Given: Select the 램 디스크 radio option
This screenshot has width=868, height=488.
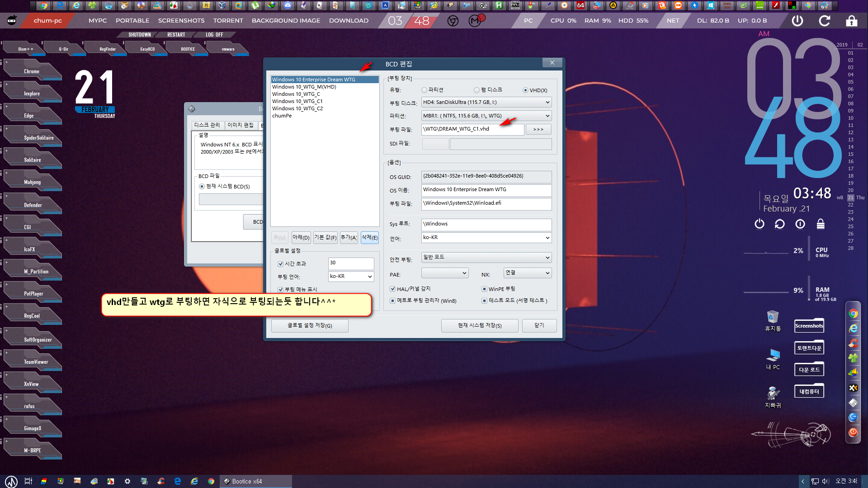Looking at the screenshot, I should pyautogui.click(x=488, y=90).
